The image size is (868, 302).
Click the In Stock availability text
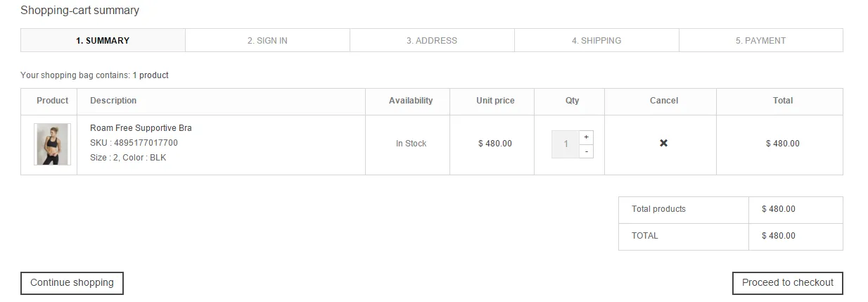[411, 144]
